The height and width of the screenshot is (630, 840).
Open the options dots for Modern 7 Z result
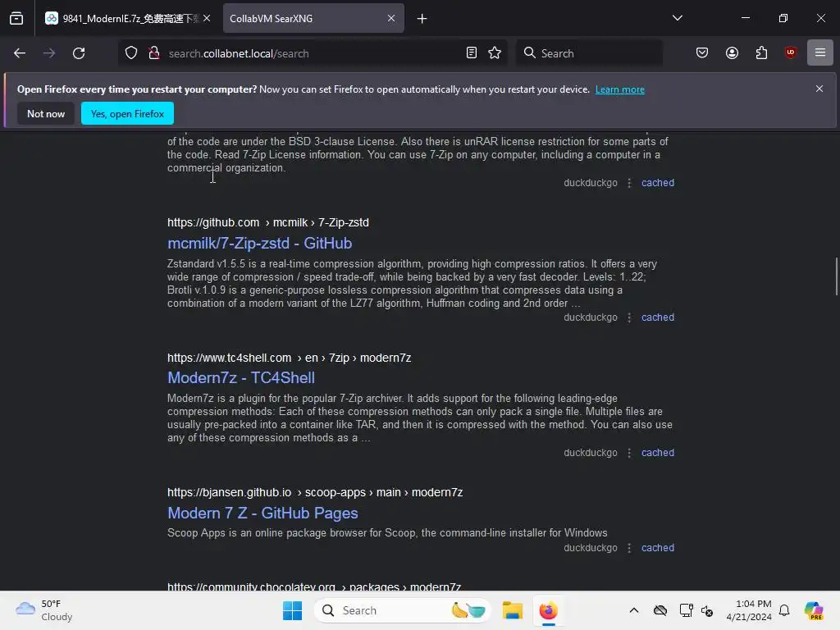[629, 548]
